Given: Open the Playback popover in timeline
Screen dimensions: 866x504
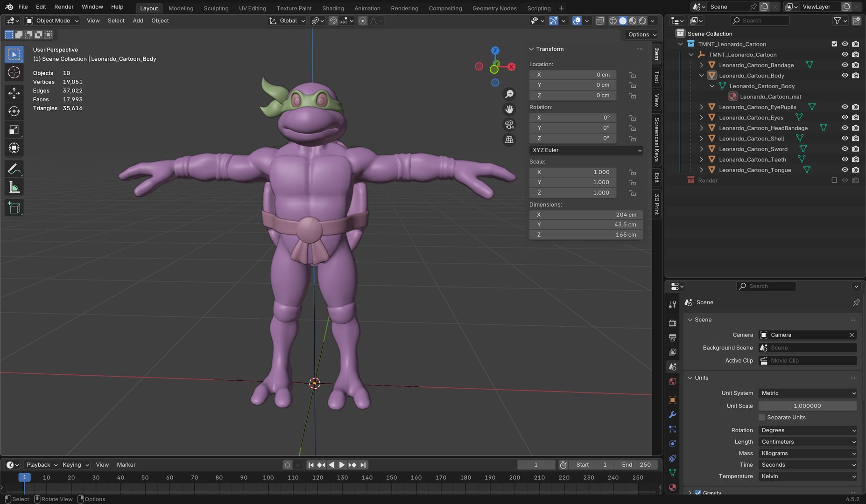Looking at the screenshot, I should (41, 465).
